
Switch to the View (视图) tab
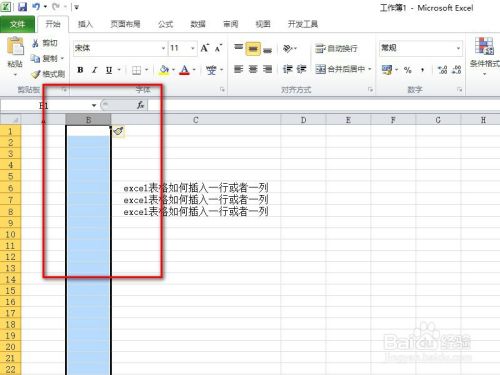[x=263, y=24]
